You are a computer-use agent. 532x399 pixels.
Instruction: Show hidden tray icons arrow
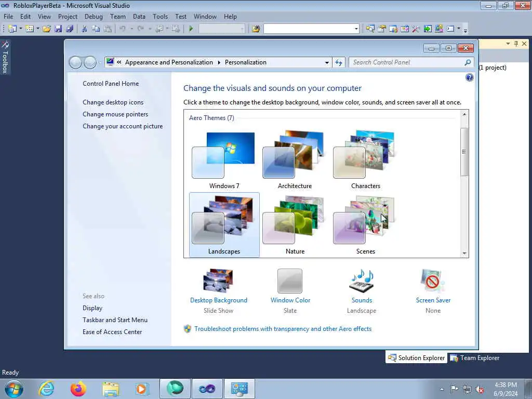pyautogui.click(x=442, y=389)
